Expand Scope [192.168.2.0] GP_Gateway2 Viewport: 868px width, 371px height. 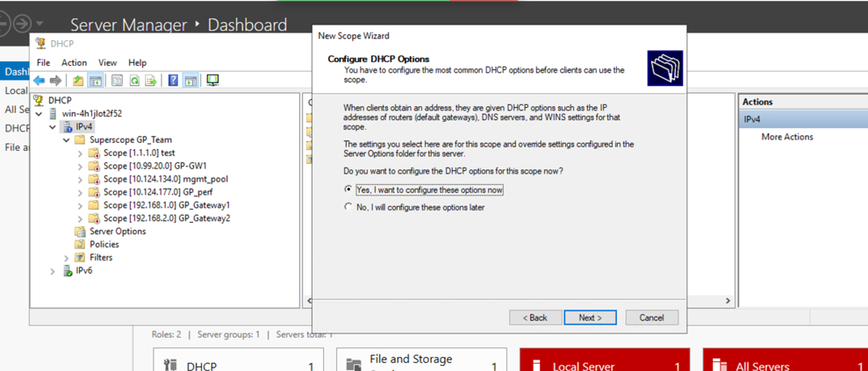tap(80, 218)
